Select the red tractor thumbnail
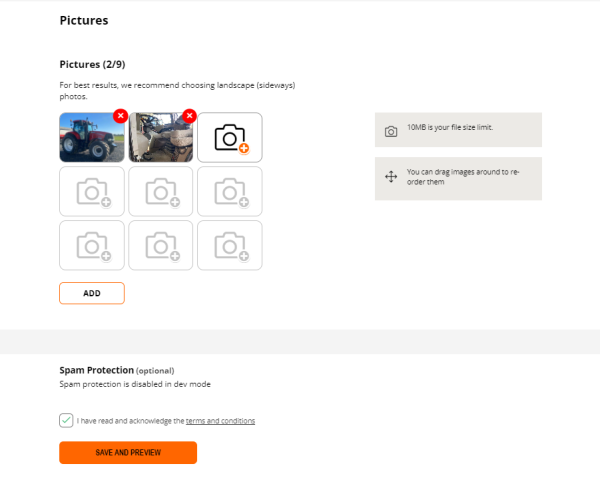The width and height of the screenshot is (600, 488). (90, 140)
